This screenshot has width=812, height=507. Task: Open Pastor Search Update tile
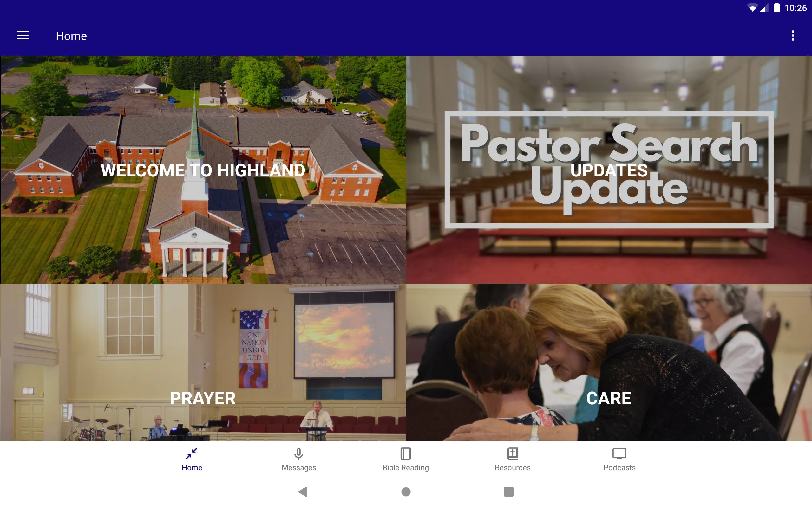click(609, 170)
